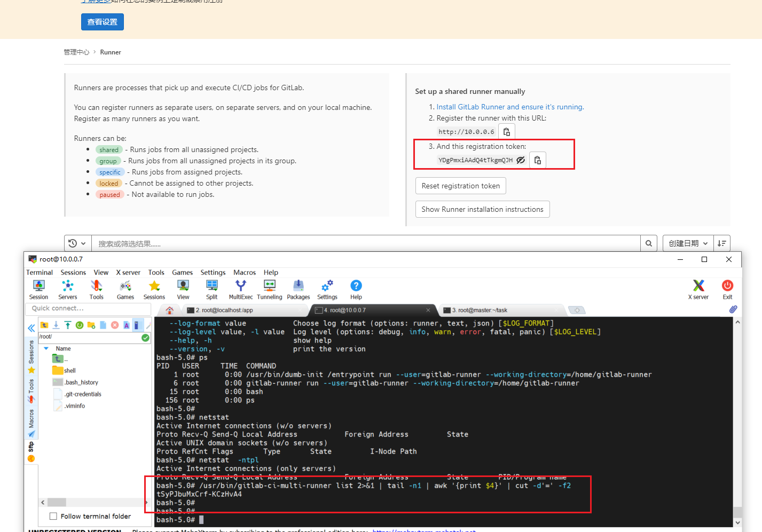Click the SFTP upload arrow icon
Screen dimensions: 762x532
(x=68, y=325)
